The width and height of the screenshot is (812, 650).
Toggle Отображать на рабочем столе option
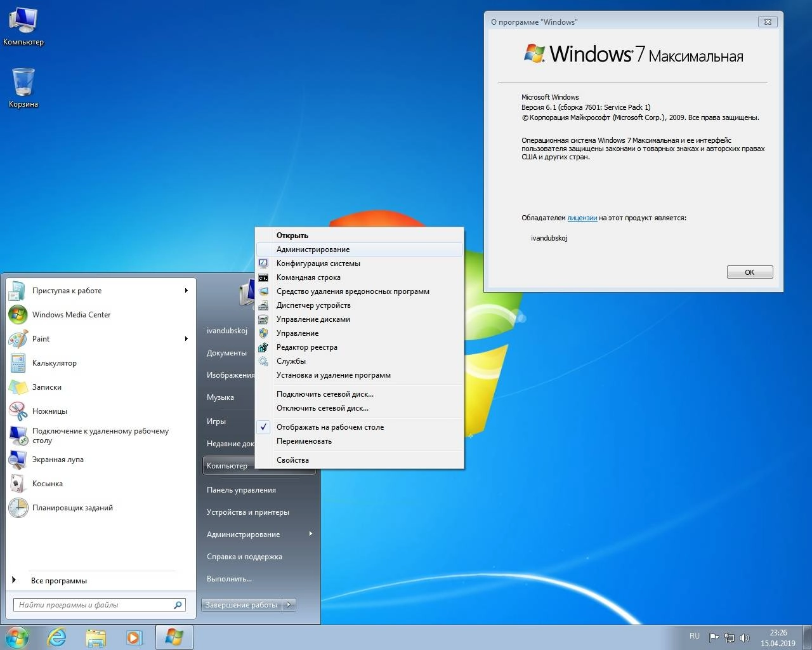(360, 427)
